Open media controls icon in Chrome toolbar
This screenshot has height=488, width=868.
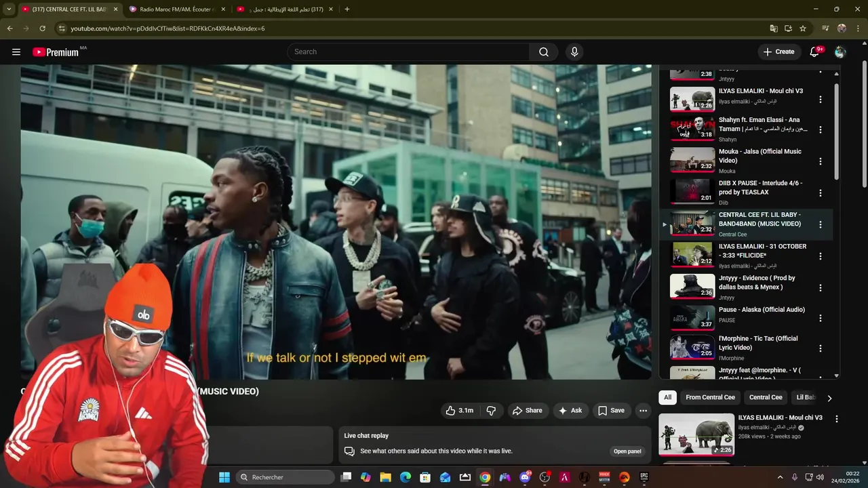(825, 28)
